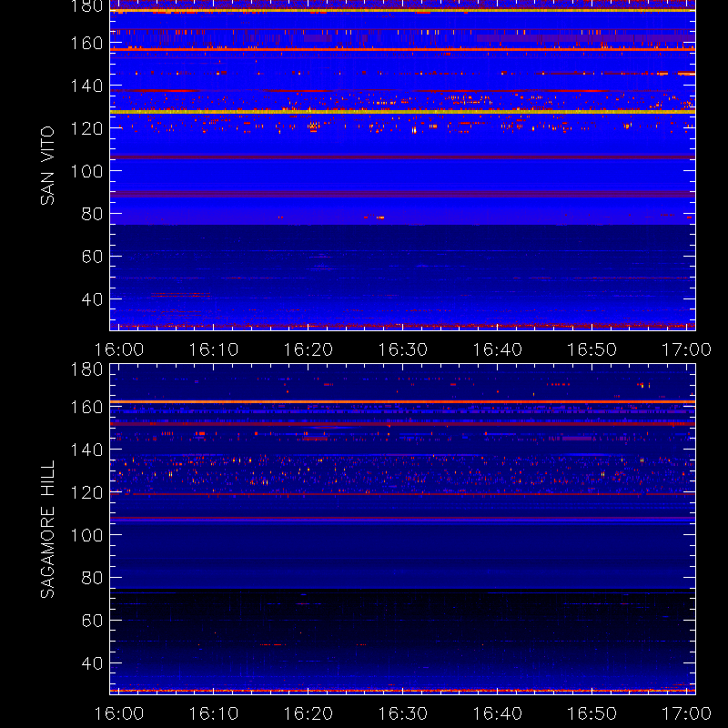
Task: Pick the 17:00 time label below SAN VITO plot
Action: point(686,349)
